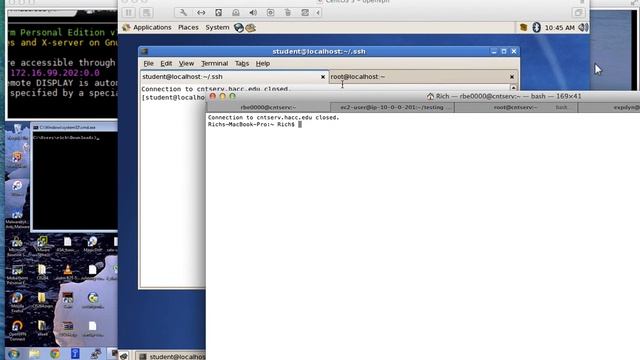Image resolution: width=640 pixels, height=360 pixels.
Task: Open the Windows Start button
Action: coord(13,354)
